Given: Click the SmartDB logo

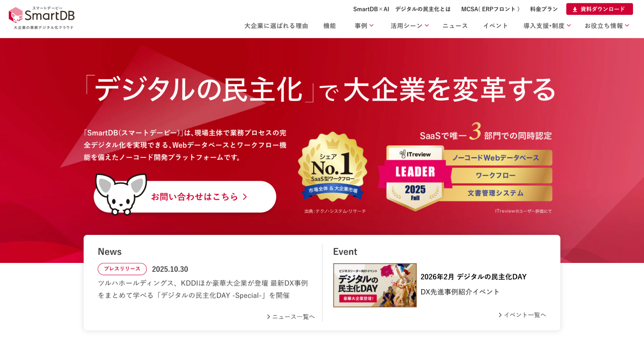Looking at the screenshot, I should [42, 18].
